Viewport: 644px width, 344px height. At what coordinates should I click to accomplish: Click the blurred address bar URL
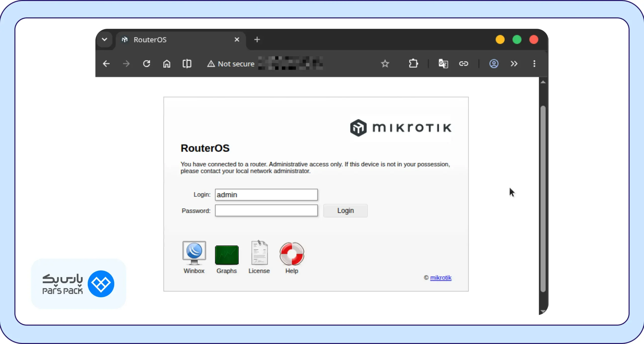(x=291, y=63)
